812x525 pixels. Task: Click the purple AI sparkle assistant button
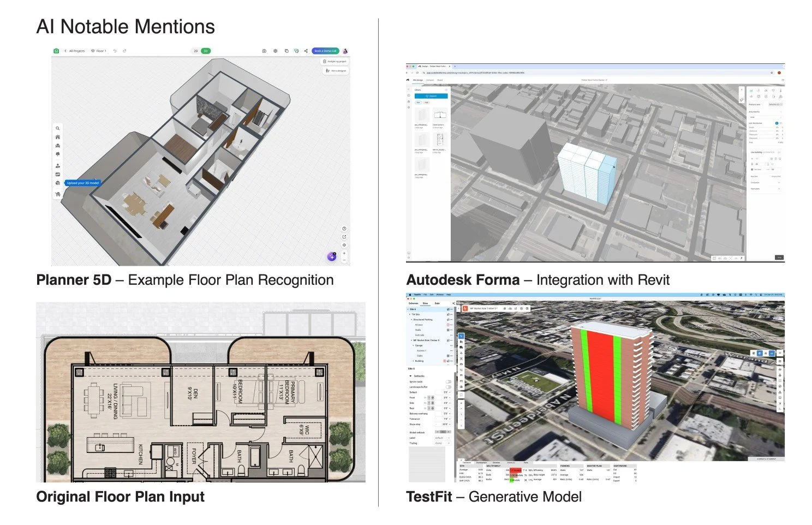332,256
